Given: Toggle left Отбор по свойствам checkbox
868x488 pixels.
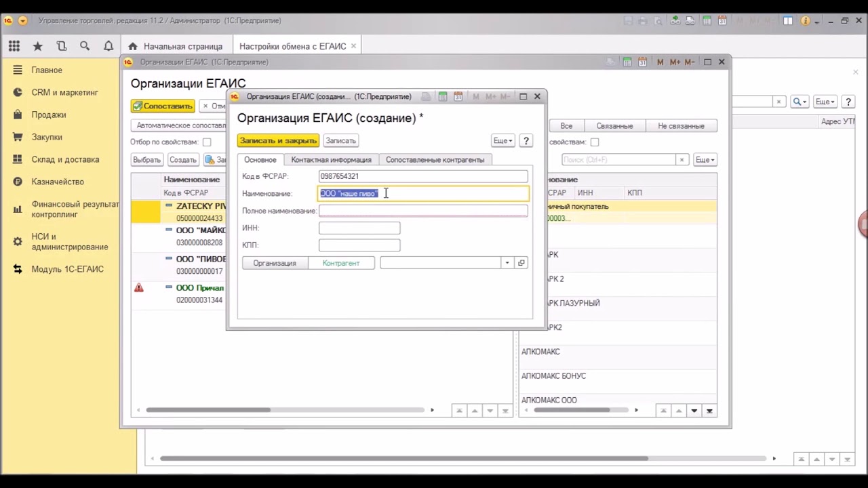Looking at the screenshot, I should tap(207, 142).
